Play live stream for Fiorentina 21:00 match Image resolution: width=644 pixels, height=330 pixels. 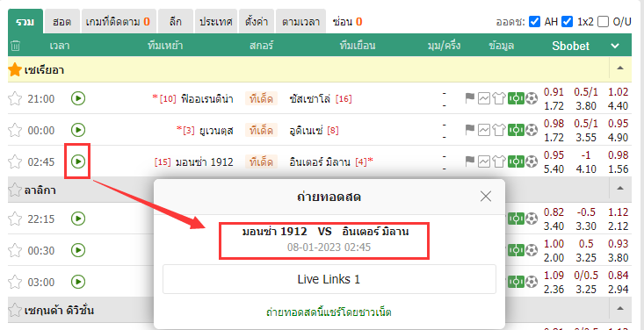[x=77, y=98]
